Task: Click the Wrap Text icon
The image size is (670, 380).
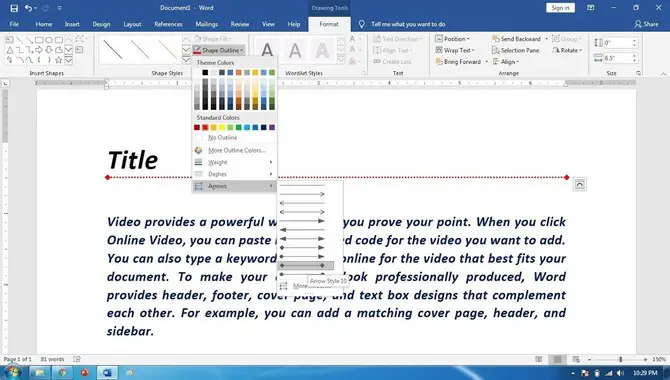Action: tap(438, 50)
